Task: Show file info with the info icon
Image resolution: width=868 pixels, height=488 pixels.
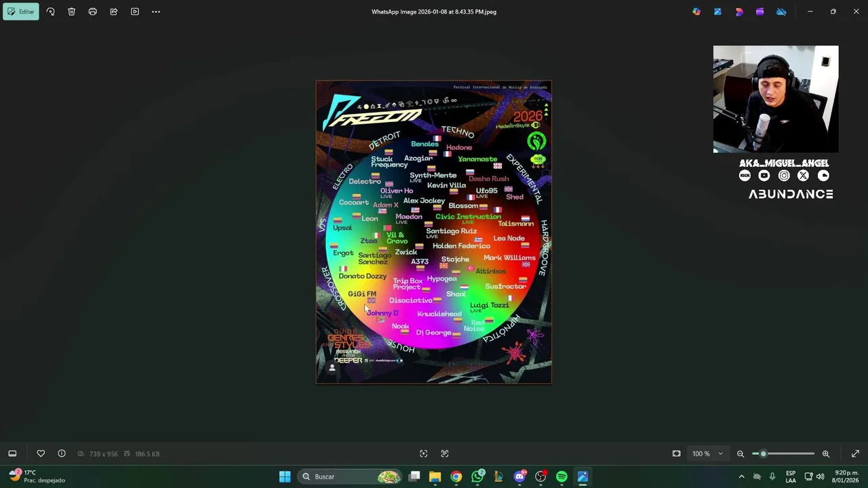Action: 62,453
